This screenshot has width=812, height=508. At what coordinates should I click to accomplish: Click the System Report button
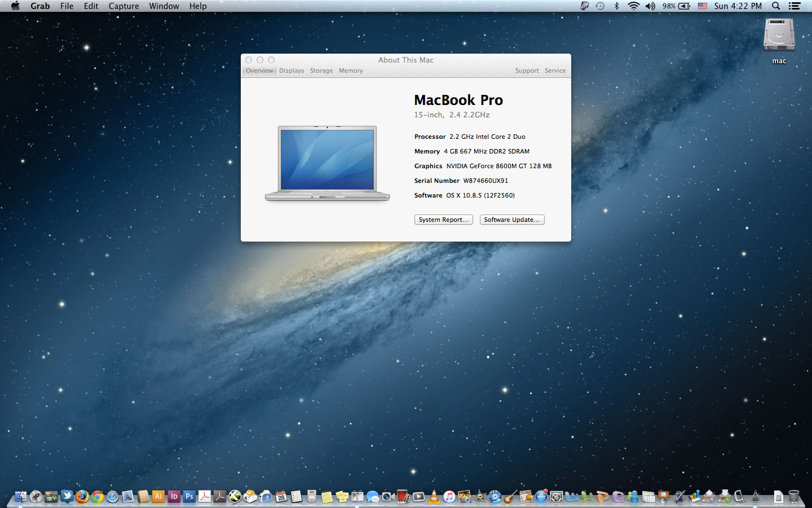pyautogui.click(x=443, y=220)
